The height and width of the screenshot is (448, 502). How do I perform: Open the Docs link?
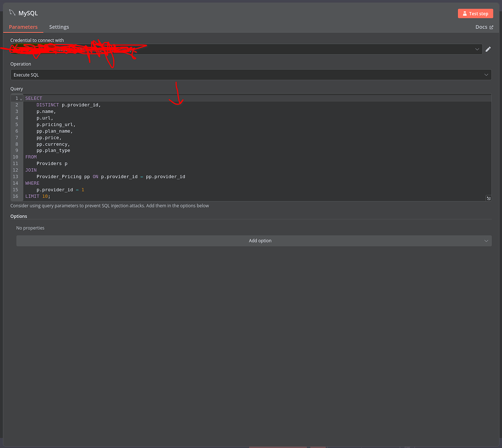point(481,27)
